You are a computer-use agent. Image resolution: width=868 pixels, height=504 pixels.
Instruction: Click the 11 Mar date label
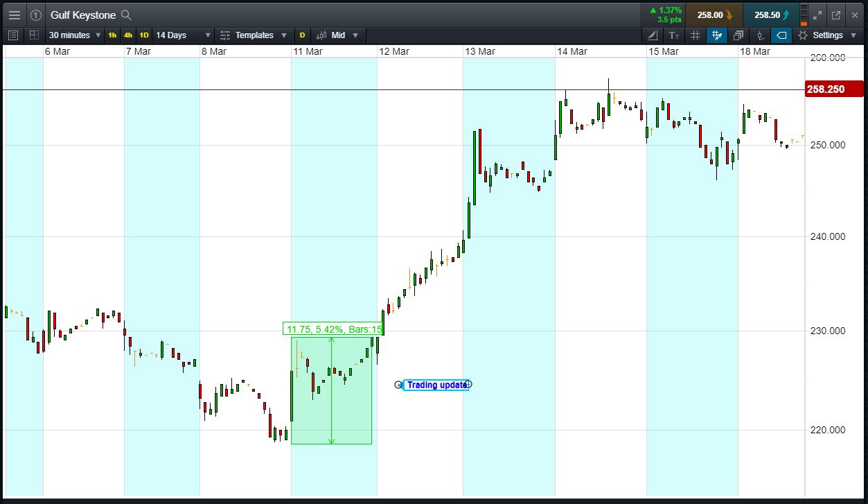pyautogui.click(x=308, y=51)
